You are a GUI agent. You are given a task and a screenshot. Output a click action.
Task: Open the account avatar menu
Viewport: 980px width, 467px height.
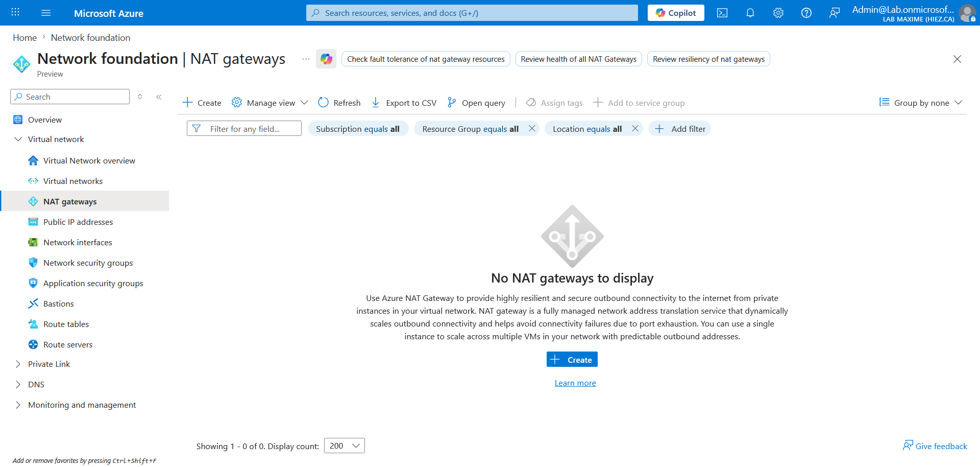(x=967, y=13)
